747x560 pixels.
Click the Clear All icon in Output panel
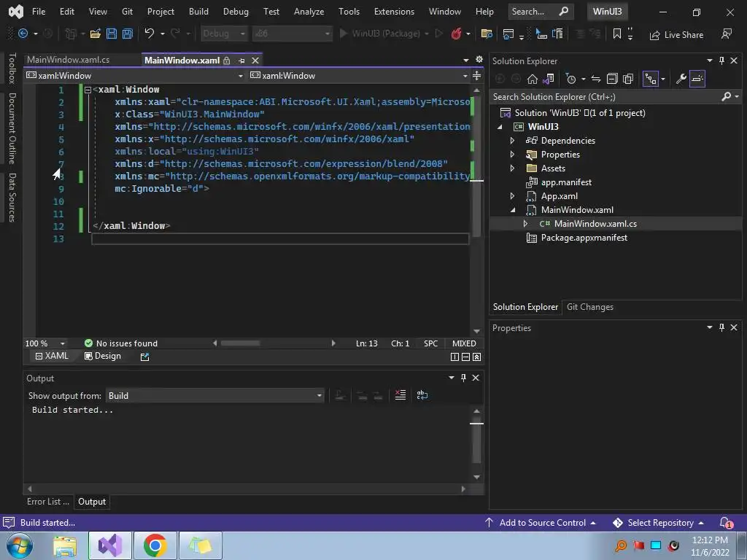(x=400, y=394)
